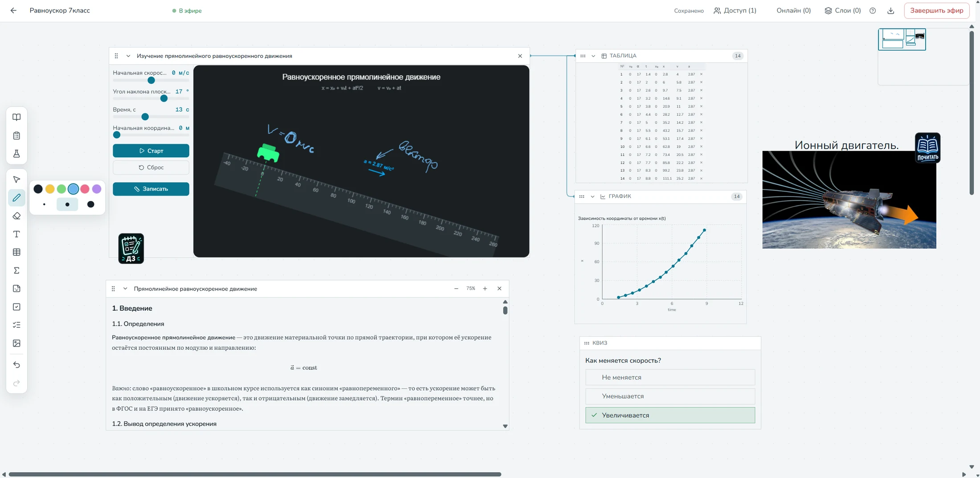The width and height of the screenshot is (980, 478).
Task: Choose quiz answer Увеличивается
Action: pos(670,415)
